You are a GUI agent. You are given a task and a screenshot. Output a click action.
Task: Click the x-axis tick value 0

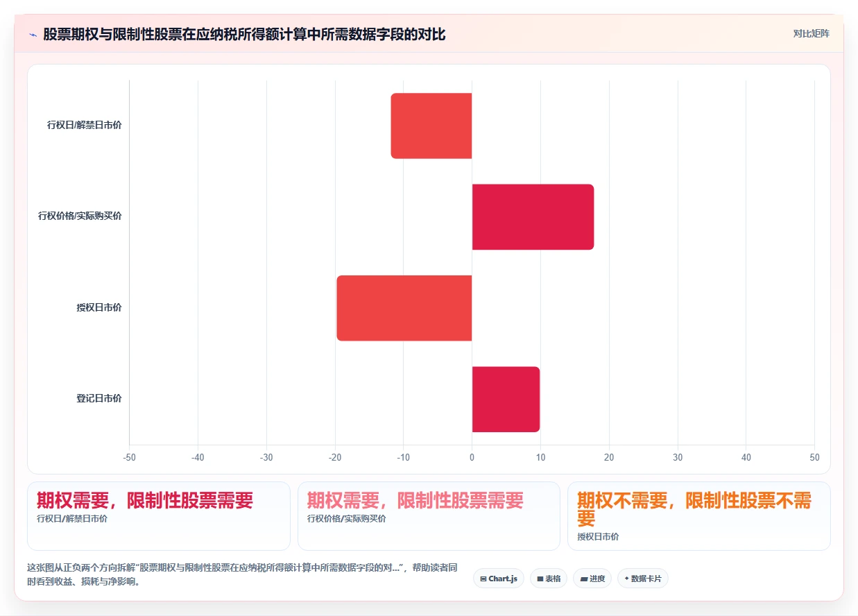click(x=472, y=458)
